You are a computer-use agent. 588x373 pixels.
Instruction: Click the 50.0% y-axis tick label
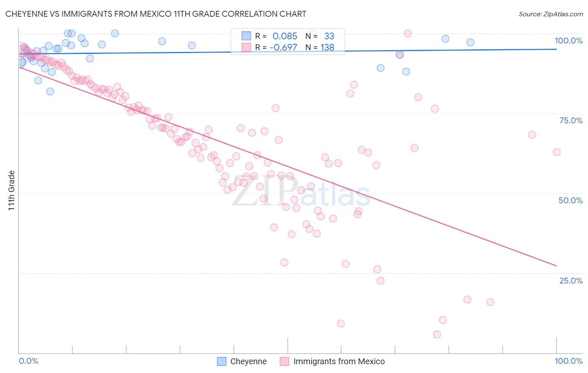tap(570, 200)
